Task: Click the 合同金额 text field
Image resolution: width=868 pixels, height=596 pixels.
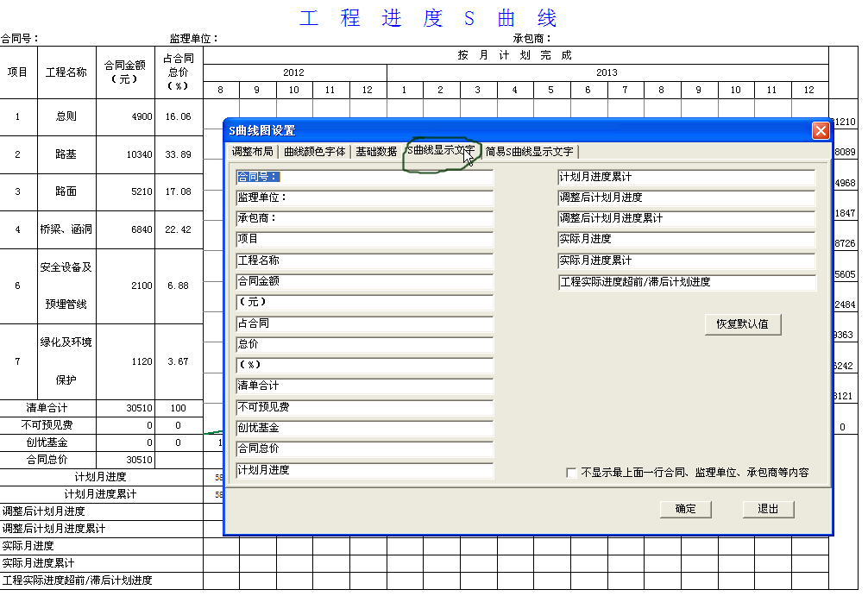Action: [x=364, y=282]
